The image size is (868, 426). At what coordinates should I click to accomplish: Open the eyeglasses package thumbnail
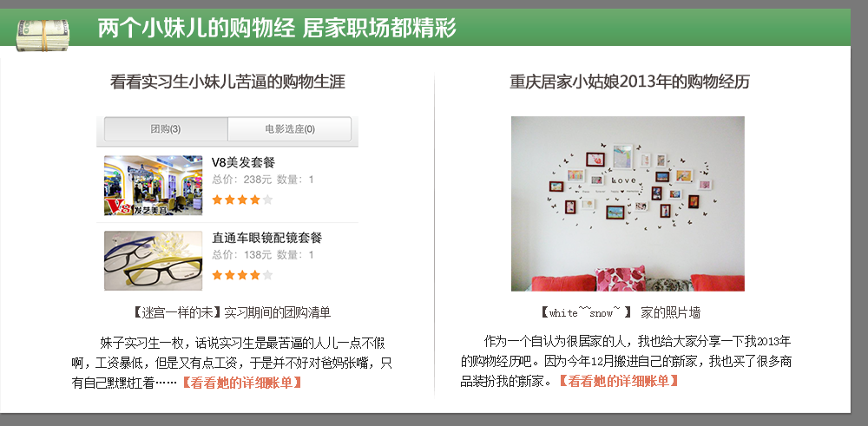154,260
